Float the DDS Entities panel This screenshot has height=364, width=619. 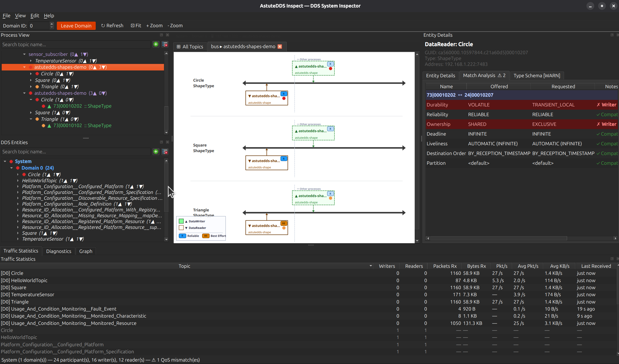click(x=161, y=142)
